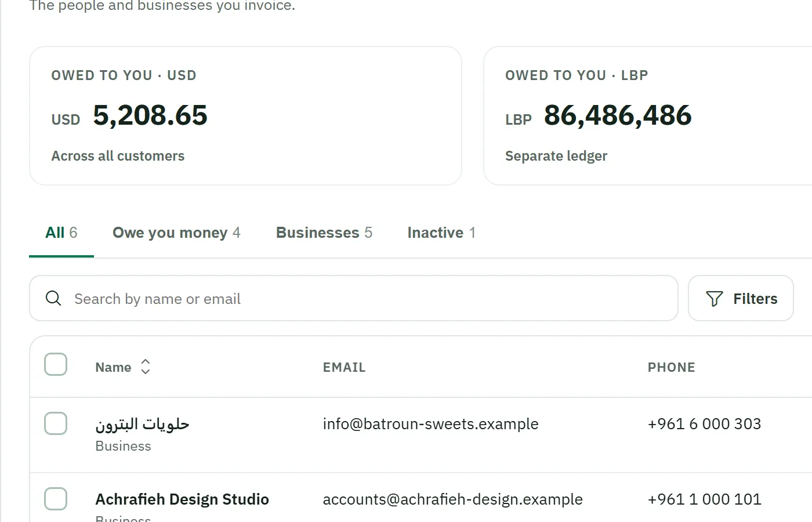This screenshot has width=812, height=522.
Task: Click the accounts@achrafieh-design.example email
Action: click(453, 499)
